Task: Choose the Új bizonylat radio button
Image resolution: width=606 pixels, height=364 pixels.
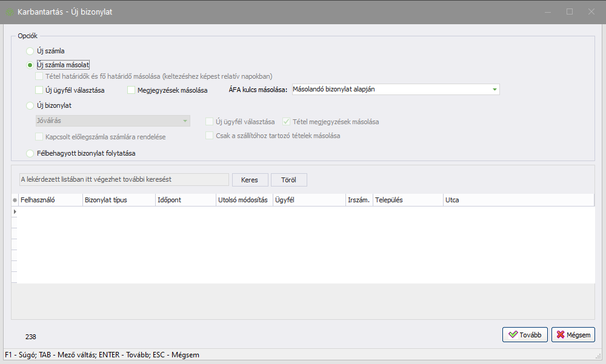Action: [30, 105]
